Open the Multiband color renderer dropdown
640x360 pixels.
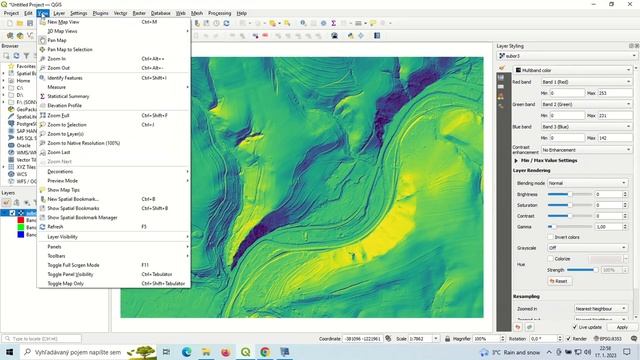[573, 70]
